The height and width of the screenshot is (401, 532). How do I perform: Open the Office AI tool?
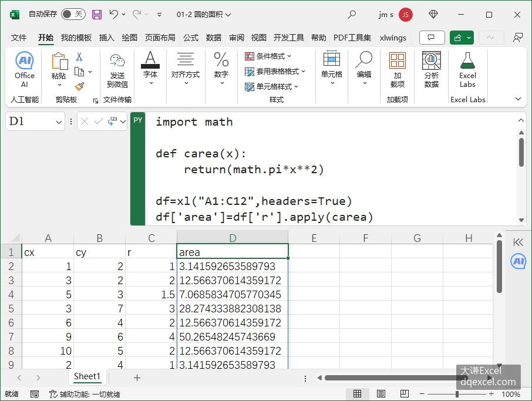pyautogui.click(x=25, y=69)
